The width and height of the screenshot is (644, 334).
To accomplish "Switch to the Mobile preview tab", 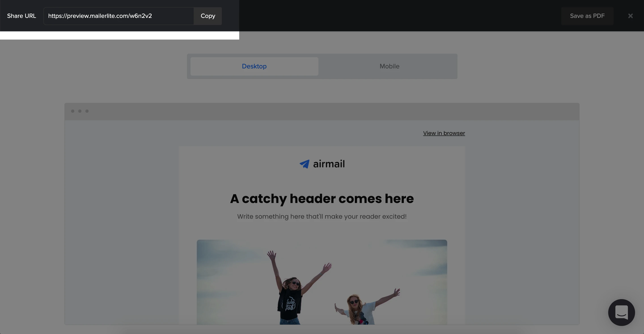I will click(389, 66).
